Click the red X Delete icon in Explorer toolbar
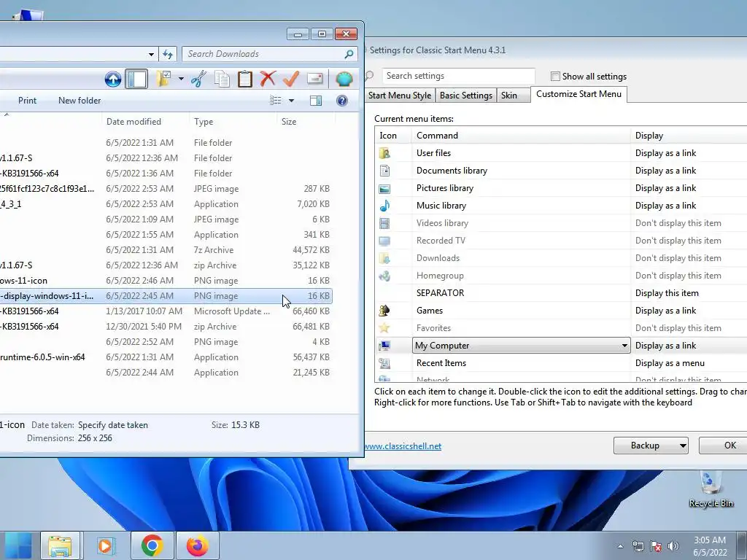The image size is (747, 560). point(268,79)
